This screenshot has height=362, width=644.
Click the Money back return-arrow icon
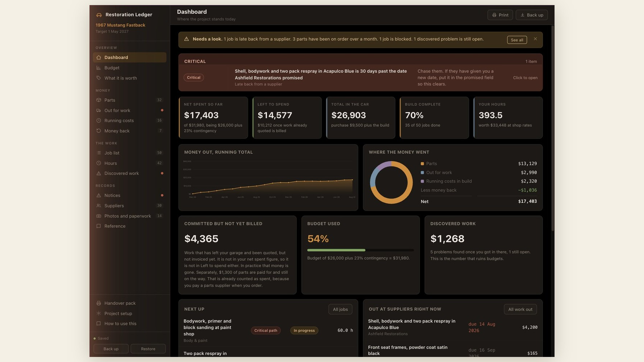(99, 131)
